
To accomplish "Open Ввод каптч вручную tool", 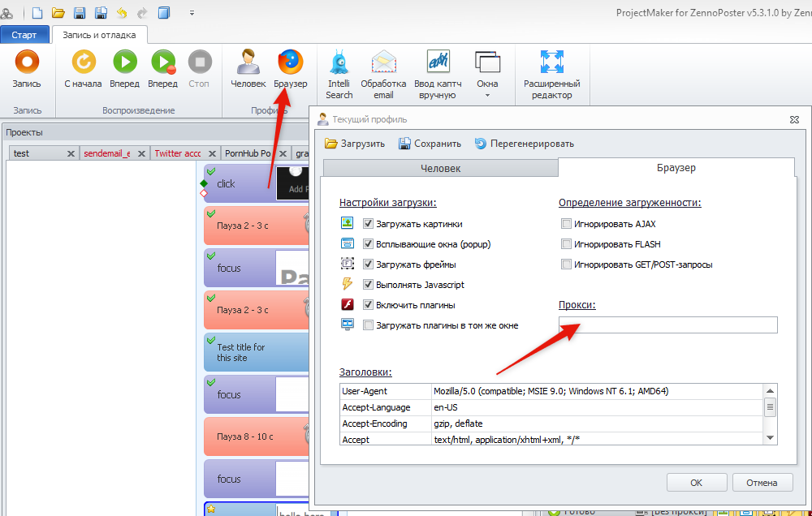I will pyautogui.click(x=438, y=75).
